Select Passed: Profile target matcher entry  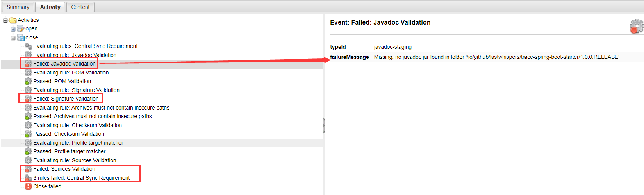[x=70, y=151]
